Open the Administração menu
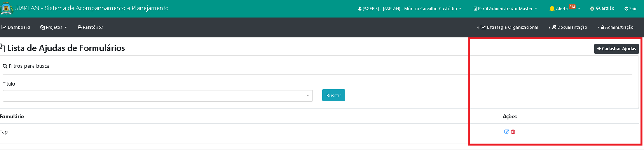644x151 pixels. (x=616, y=27)
